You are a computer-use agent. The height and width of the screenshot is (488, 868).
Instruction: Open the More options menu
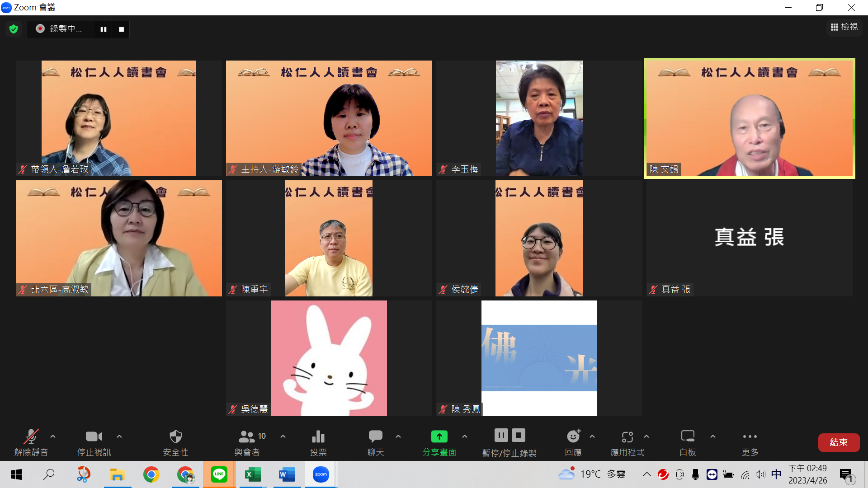point(750,436)
